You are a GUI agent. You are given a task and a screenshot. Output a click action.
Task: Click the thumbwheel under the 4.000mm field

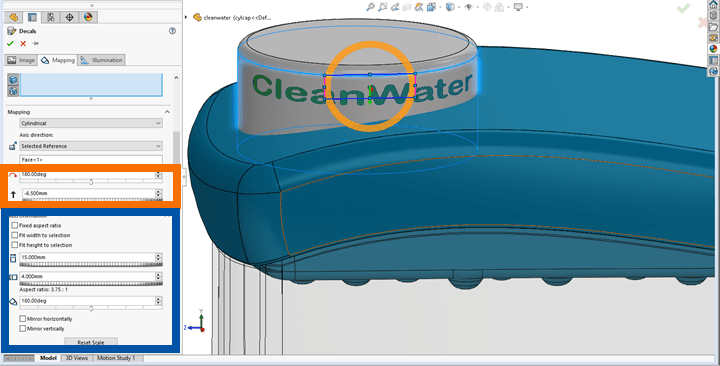click(91, 284)
